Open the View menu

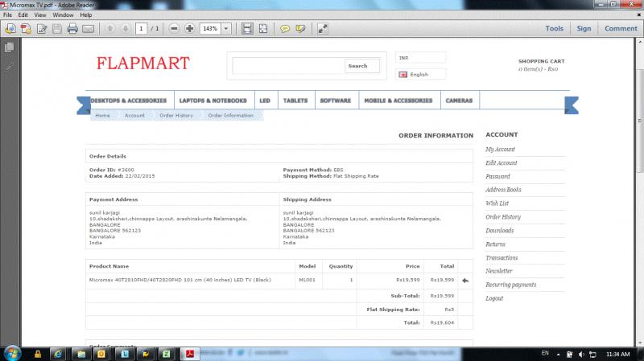39,14
